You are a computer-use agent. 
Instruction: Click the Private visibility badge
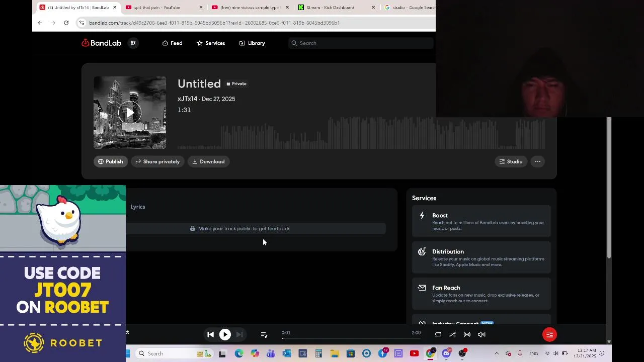236,83
